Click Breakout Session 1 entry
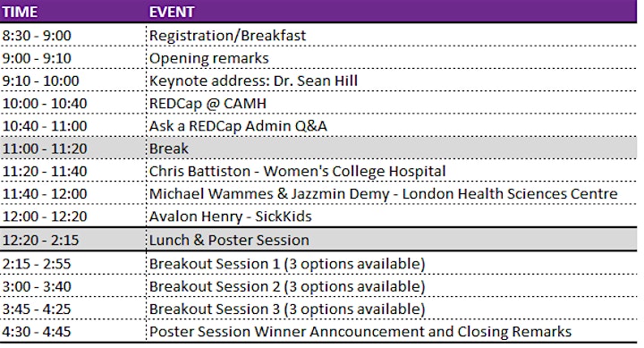Screen dimensions: 644x348 click(287, 264)
